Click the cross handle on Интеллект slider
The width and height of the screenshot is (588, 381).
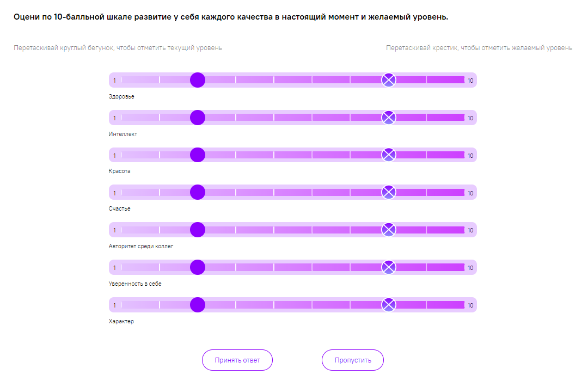pos(388,118)
